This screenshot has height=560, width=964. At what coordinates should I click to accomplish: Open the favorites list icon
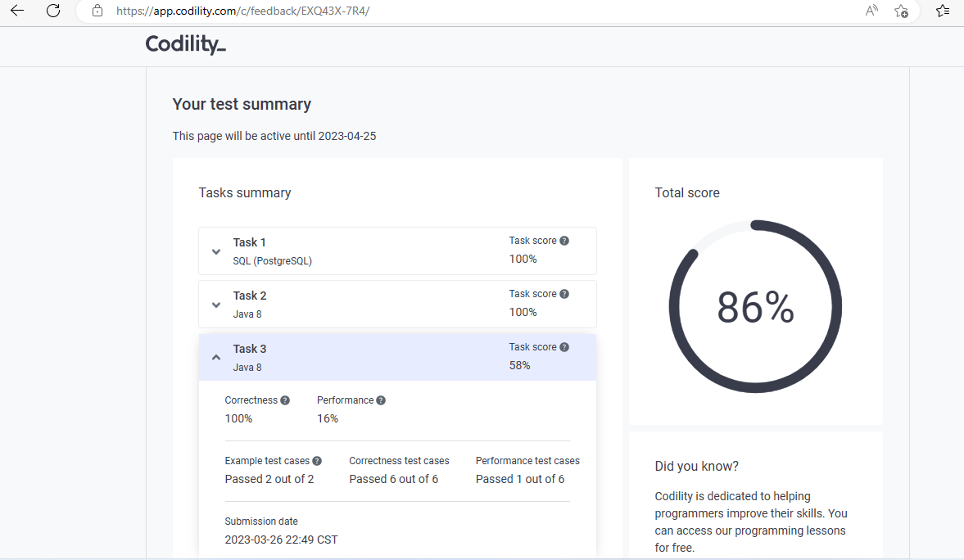click(942, 11)
